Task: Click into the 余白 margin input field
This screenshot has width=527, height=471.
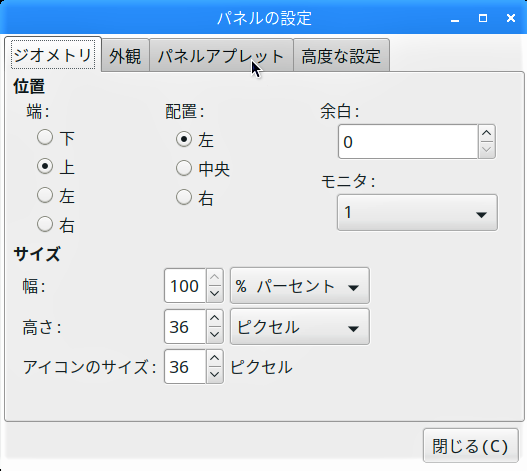Action: [408, 142]
